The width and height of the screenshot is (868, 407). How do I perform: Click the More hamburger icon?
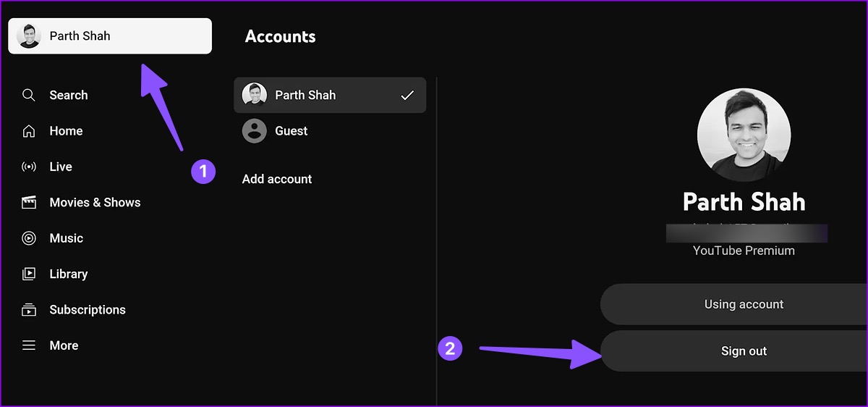29,345
